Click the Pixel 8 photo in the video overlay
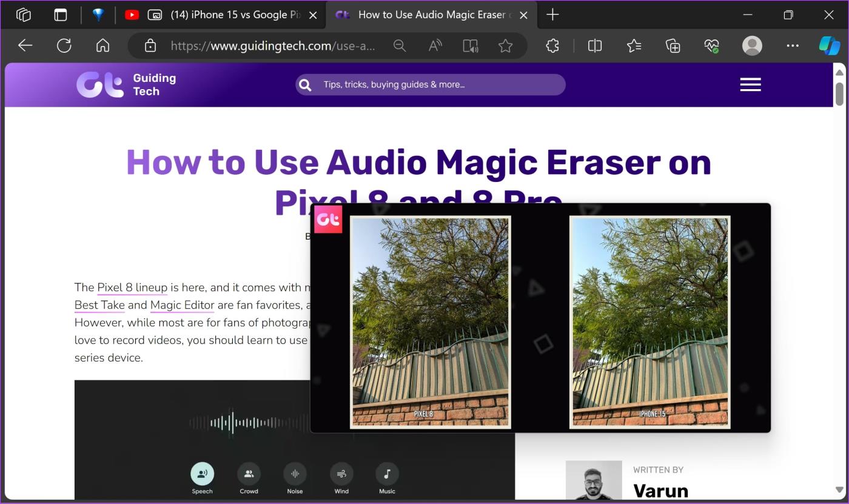 tap(431, 322)
